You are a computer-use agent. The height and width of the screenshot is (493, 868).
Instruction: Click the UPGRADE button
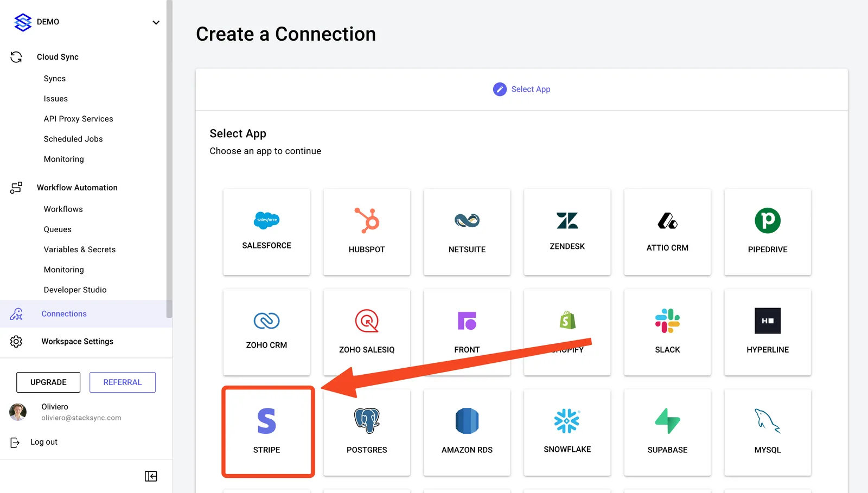[48, 382]
